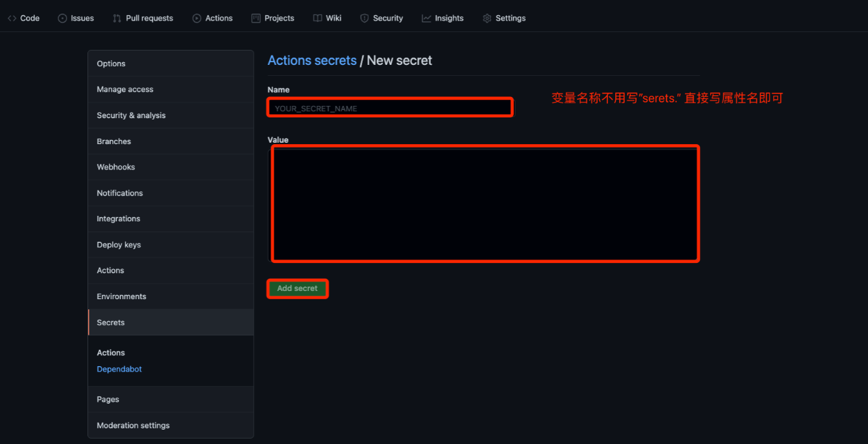Image resolution: width=868 pixels, height=444 pixels.
Task: Click the YOUR_SECRET_NAME name field
Action: (x=389, y=107)
